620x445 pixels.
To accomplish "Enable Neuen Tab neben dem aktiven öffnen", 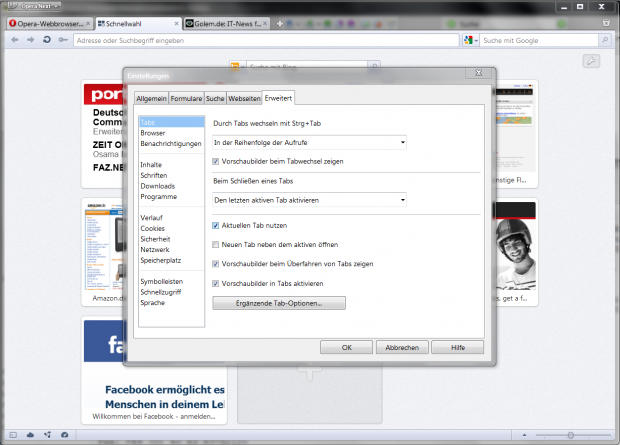I will click(215, 244).
